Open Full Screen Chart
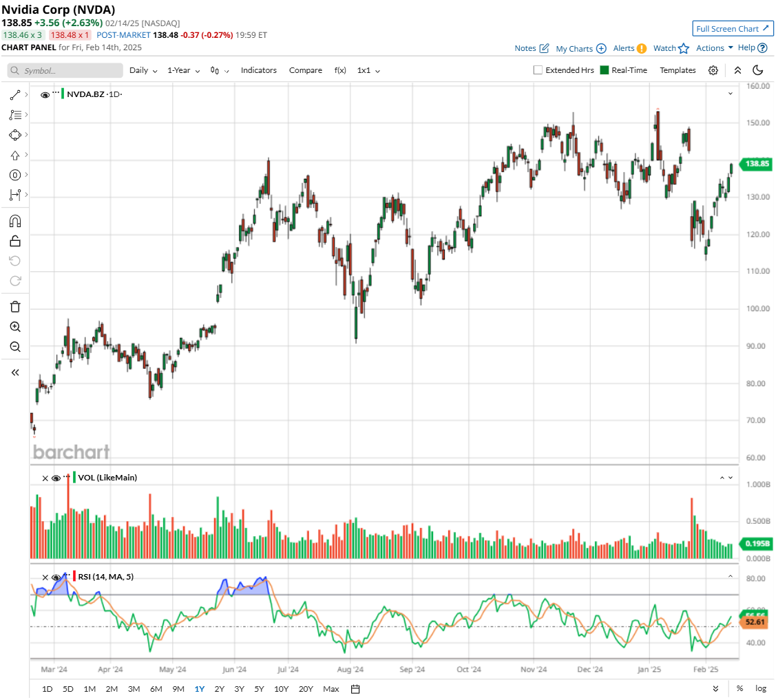The height and width of the screenshot is (700, 778). [x=733, y=29]
